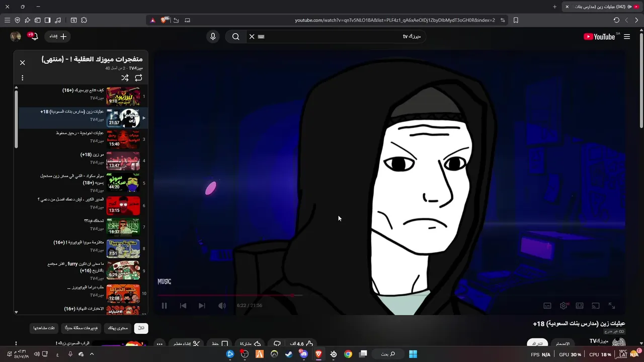Join the channel with الانضمام button
The height and width of the screenshot is (362, 644).
coord(562,343)
